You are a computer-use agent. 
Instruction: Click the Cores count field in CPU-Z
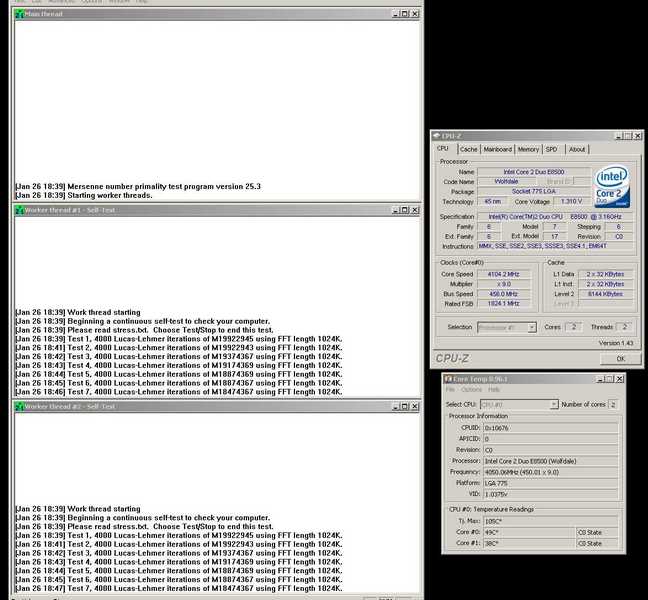click(x=574, y=327)
